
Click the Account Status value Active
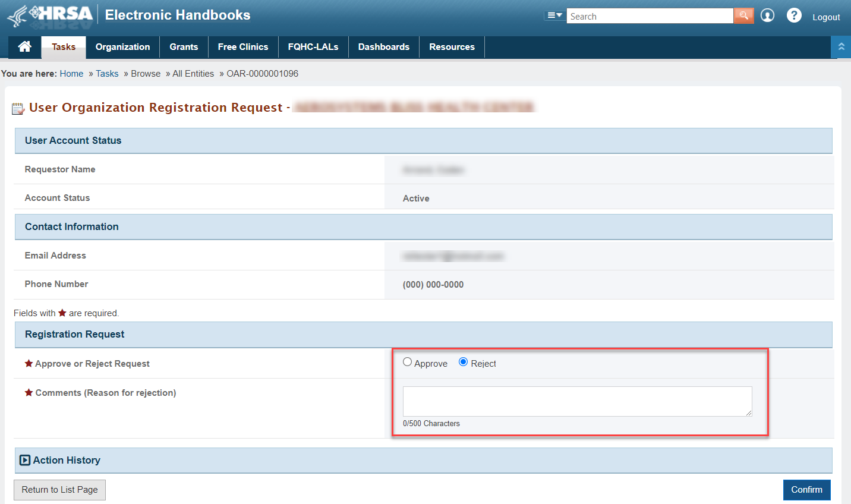[416, 199]
